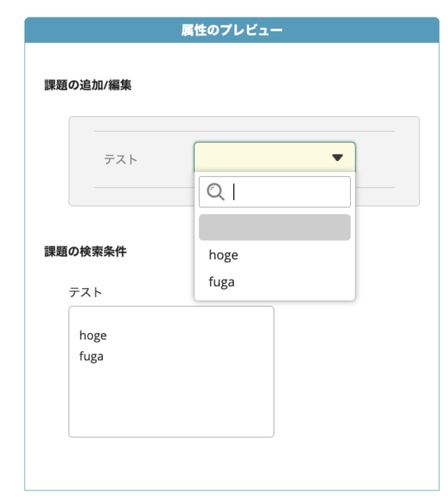The width and height of the screenshot is (448, 503).
Task: Select the blank highlighted dropdown option
Action: pos(274,227)
